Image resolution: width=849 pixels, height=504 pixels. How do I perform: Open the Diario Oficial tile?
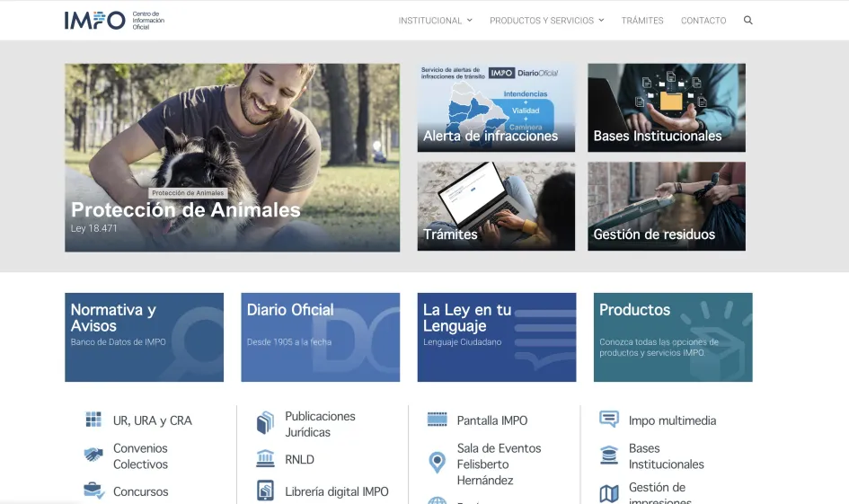coord(320,337)
